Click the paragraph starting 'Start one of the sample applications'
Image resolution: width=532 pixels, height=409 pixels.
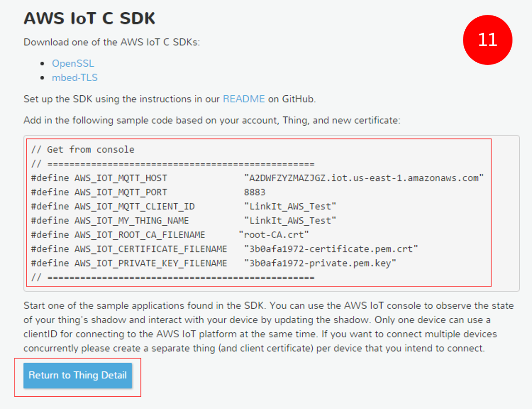coord(268,327)
